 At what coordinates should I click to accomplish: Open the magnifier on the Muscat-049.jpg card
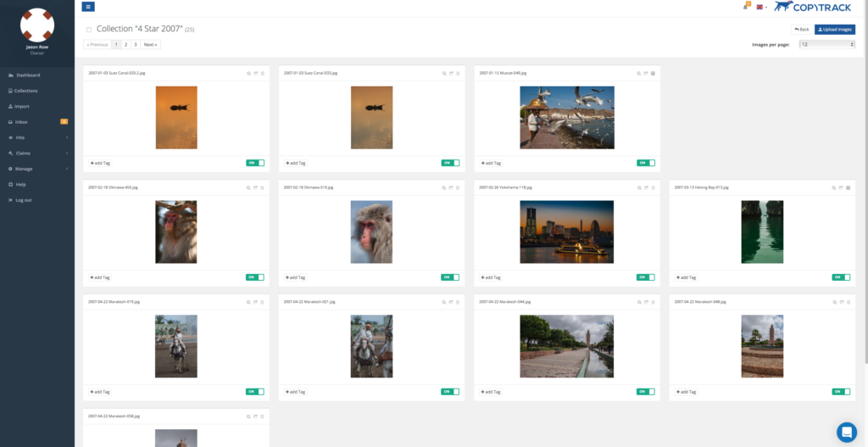(x=639, y=73)
